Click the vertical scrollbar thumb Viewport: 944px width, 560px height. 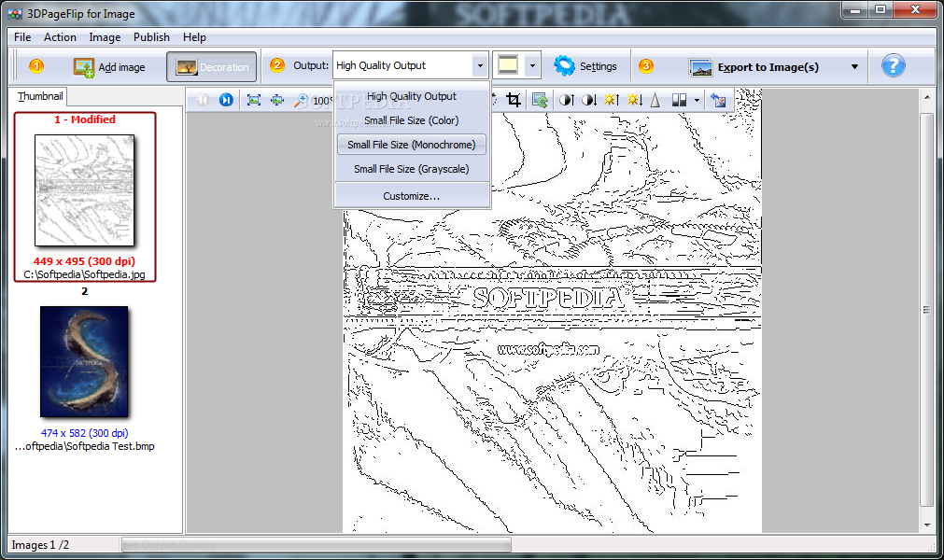coord(927,309)
